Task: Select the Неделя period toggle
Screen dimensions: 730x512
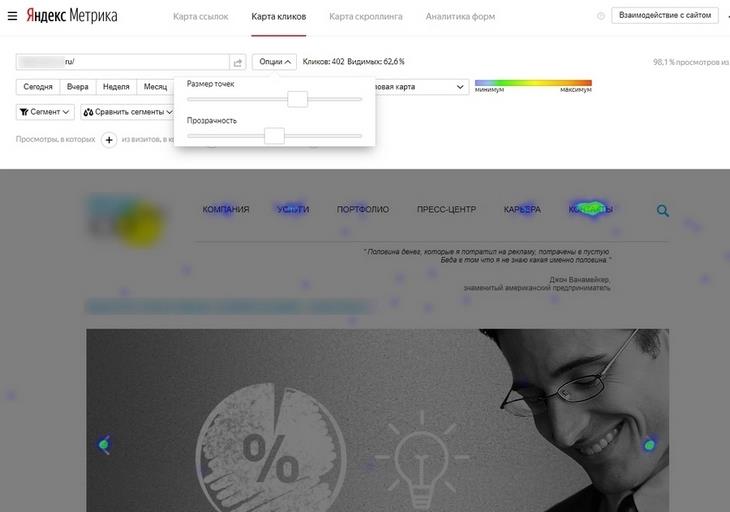Action: [116, 87]
